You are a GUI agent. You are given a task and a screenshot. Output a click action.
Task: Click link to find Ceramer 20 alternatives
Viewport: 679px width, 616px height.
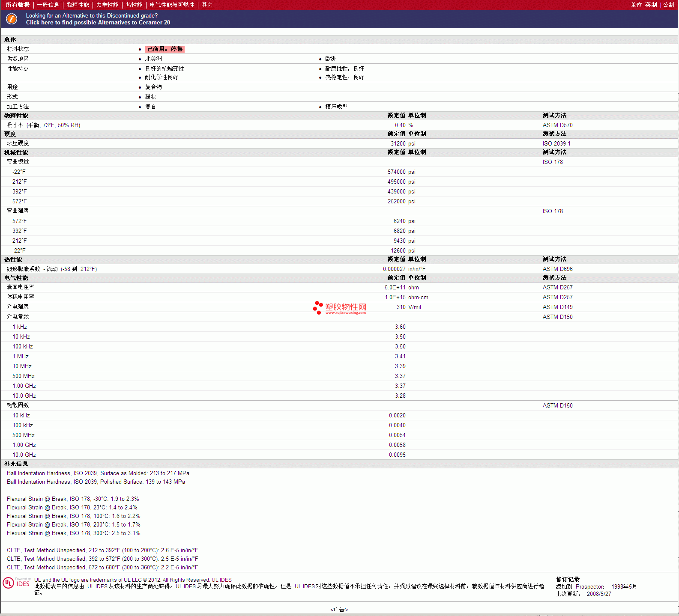pos(98,23)
